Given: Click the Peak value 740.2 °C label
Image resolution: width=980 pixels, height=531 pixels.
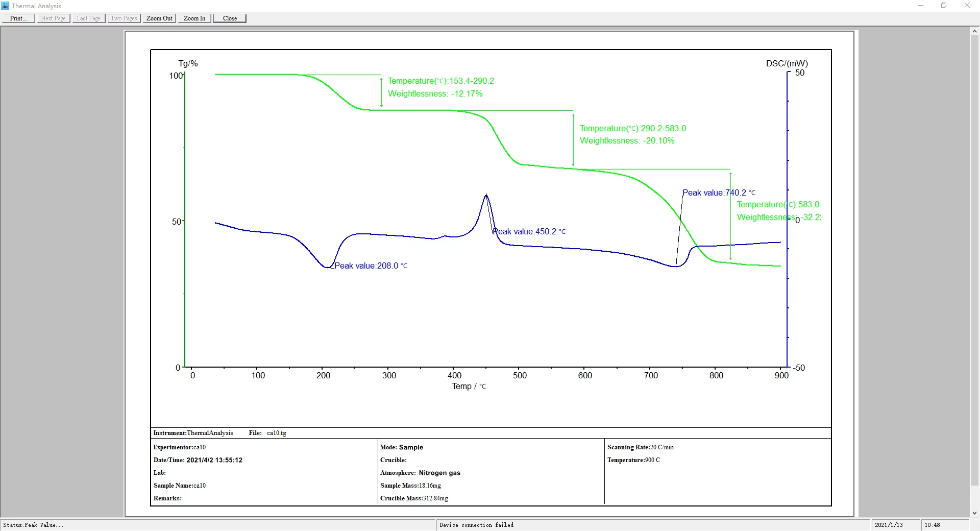Looking at the screenshot, I should [718, 193].
